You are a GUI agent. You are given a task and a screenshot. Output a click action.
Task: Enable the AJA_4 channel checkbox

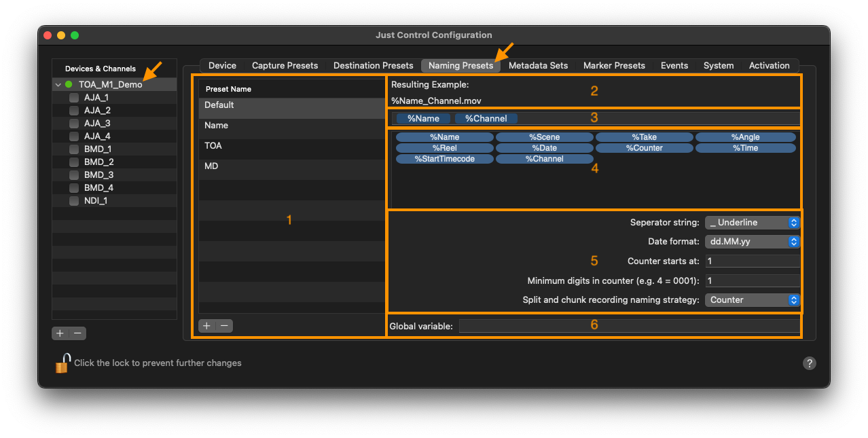point(74,136)
